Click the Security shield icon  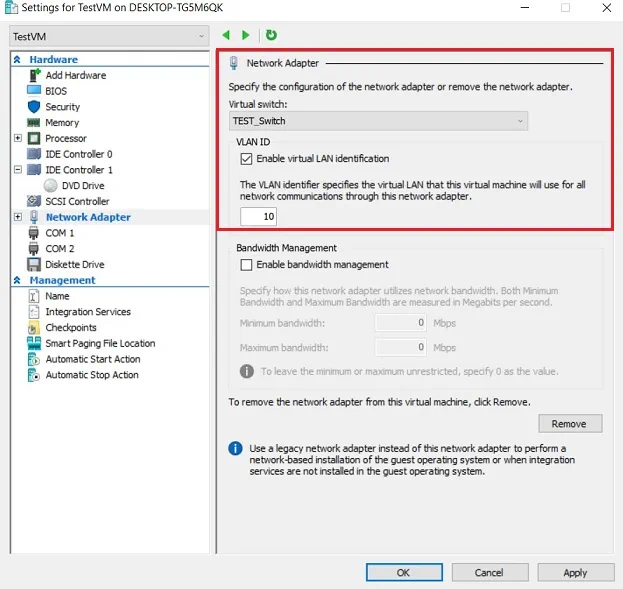(33, 107)
